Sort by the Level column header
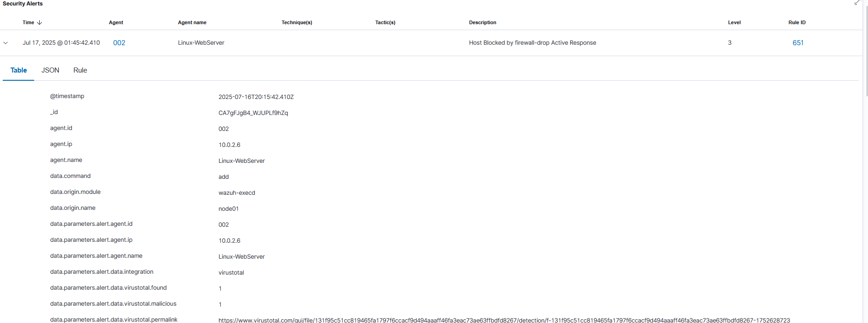 734,22
